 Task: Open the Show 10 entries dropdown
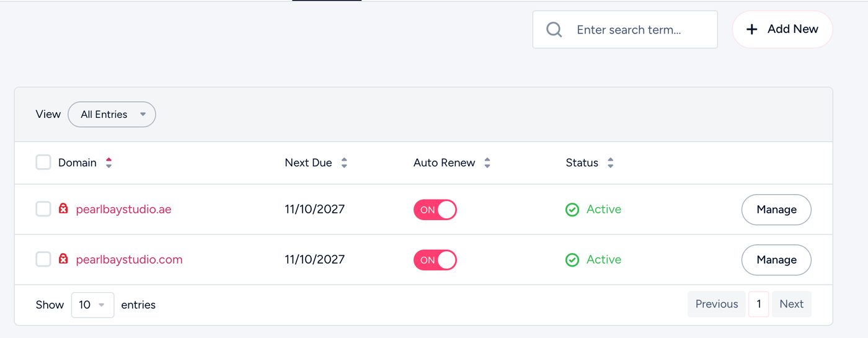click(92, 305)
